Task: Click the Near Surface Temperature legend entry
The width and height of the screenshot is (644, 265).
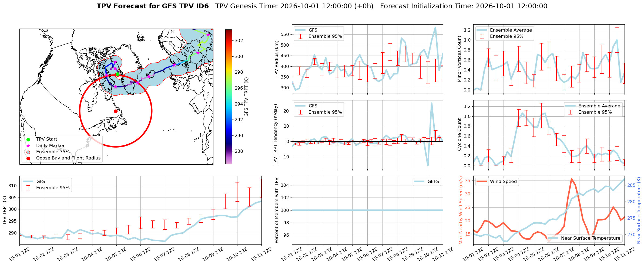Action: [x=585, y=238]
